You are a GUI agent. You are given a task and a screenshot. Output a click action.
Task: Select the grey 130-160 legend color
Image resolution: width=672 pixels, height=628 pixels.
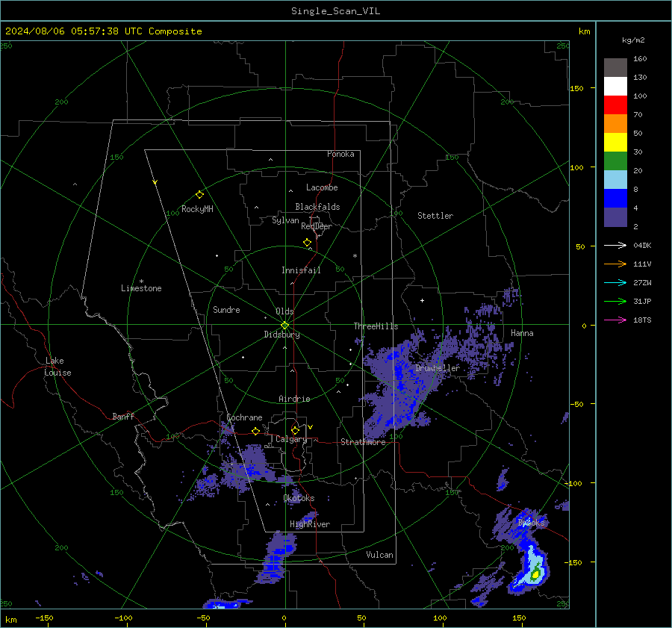tap(615, 68)
